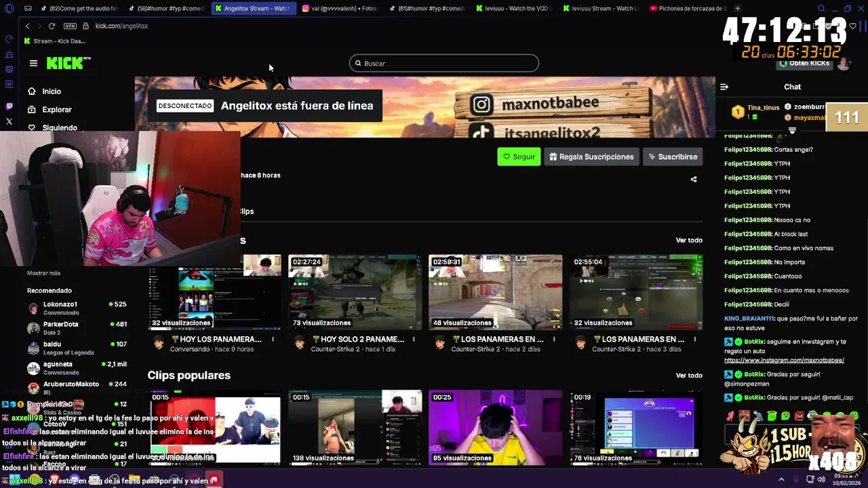Viewport: 868px width, 488px height.
Task: Open options for HOY SOLO 2 PANAME video
Action: 414,339
